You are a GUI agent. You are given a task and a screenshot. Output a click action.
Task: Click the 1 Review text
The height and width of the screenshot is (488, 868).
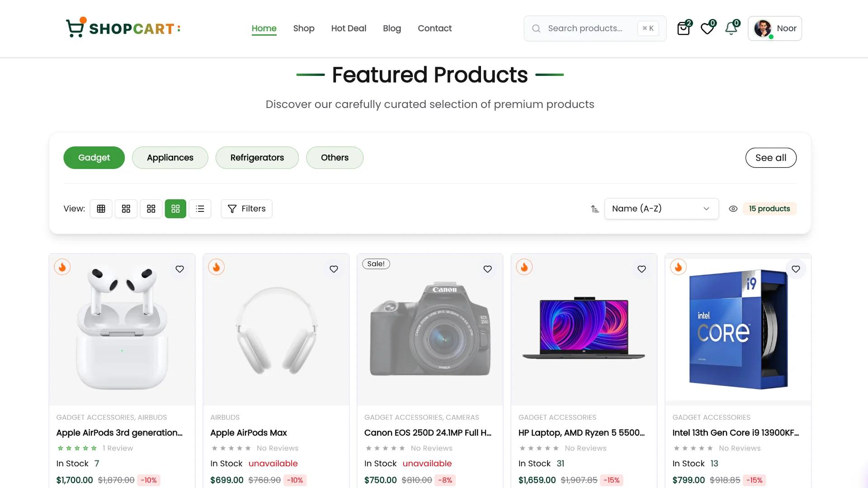tap(118, 448)
